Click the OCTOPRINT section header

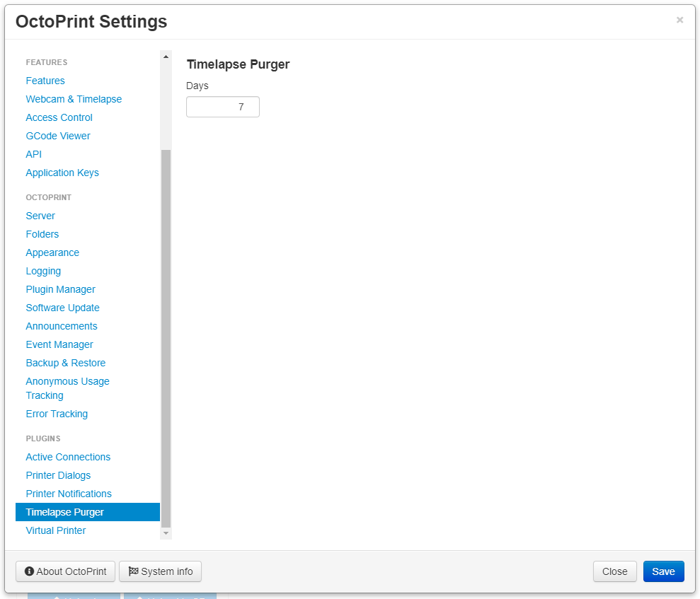point(48,197)
